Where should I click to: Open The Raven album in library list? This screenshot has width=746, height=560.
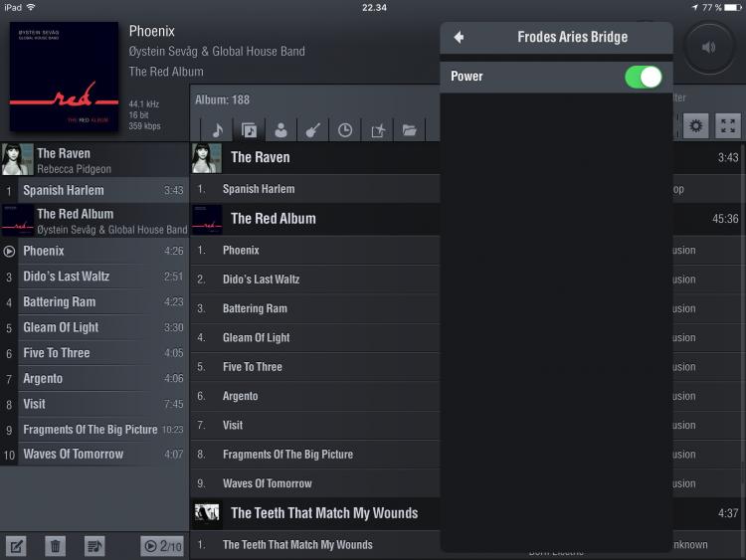(315, 157)
